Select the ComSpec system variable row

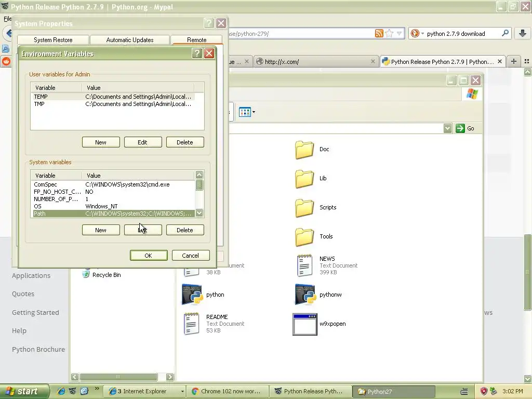(x=113, y=184)
